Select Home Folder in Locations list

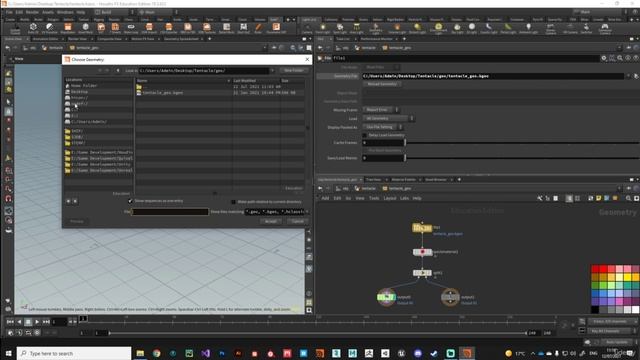tap(84, 86)
